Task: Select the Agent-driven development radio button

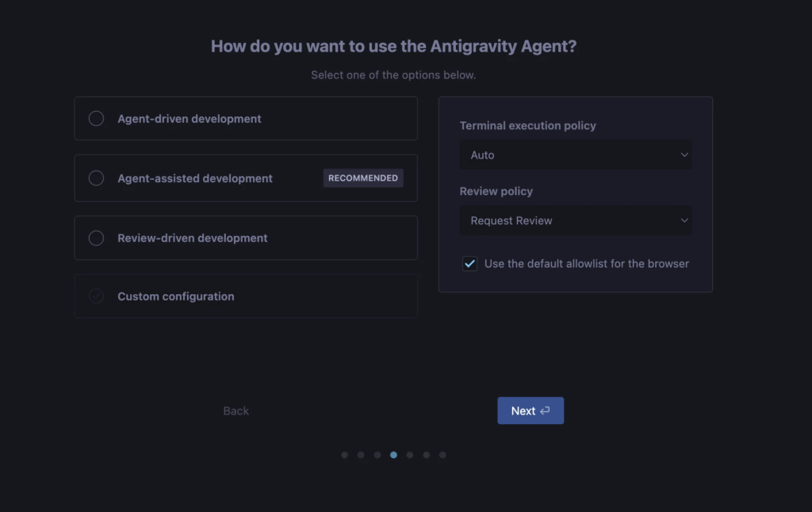Action: click(x=96, y=119)
